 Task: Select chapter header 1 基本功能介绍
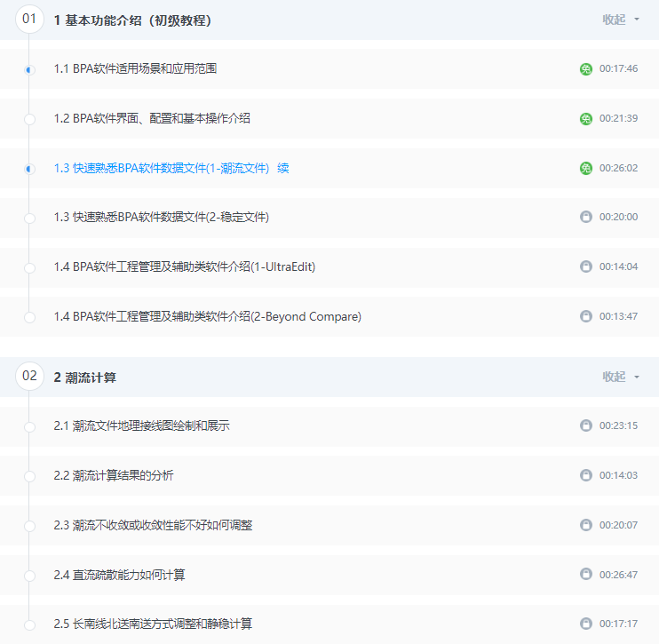click(133, 20)
